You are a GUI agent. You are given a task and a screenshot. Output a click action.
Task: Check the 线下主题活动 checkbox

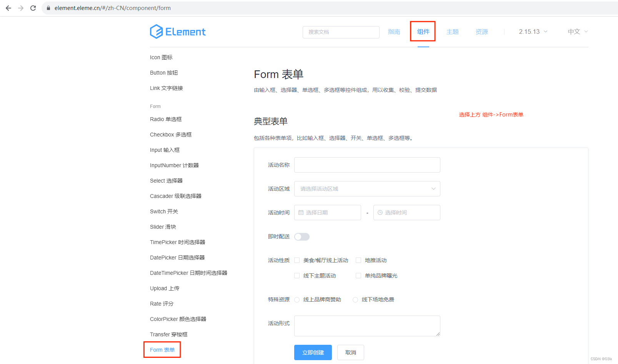coord(297,275)
